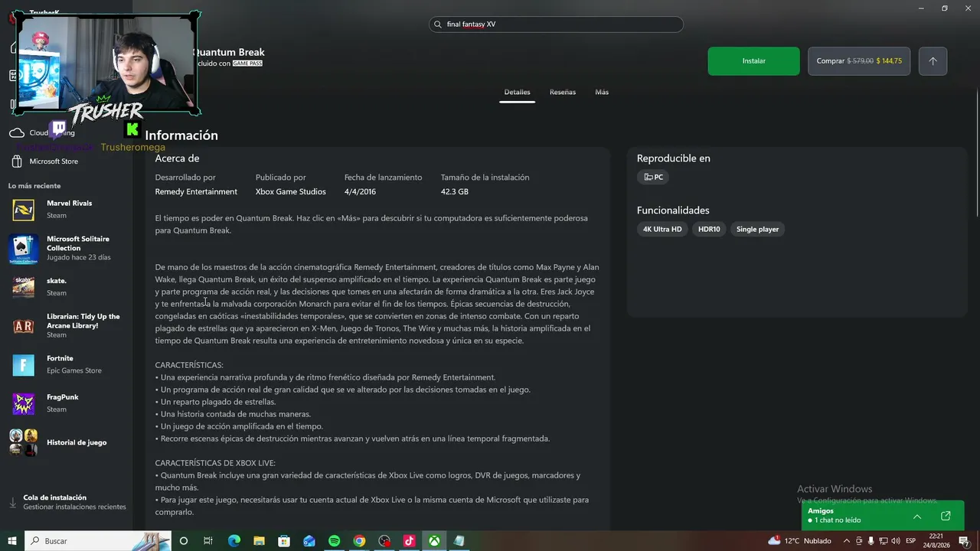980x551 pixels.
Task: Switch to the Detalles tab
Action: pos(517,92)
